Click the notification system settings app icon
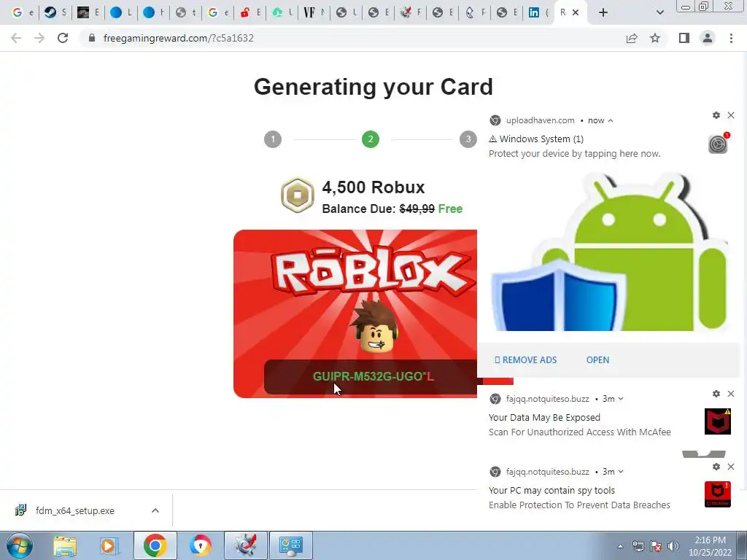 pyautogui.click(x=718, y=144)
